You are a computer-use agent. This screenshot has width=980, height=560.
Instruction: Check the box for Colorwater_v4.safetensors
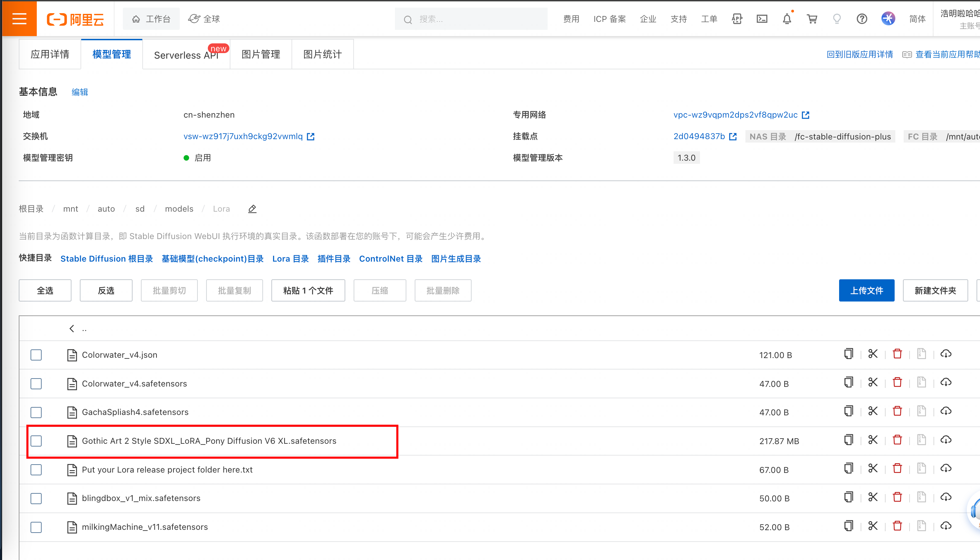click(36, 383)
